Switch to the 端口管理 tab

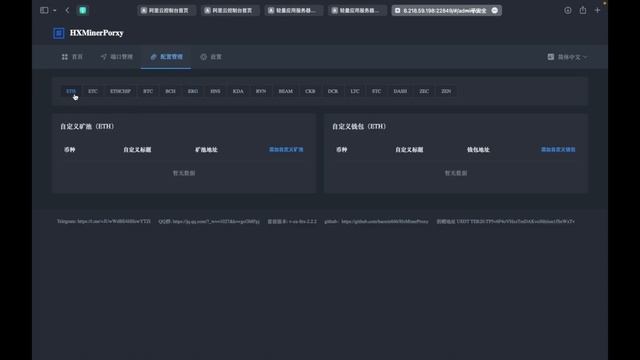pyautogui.click(x=117, y=57)
